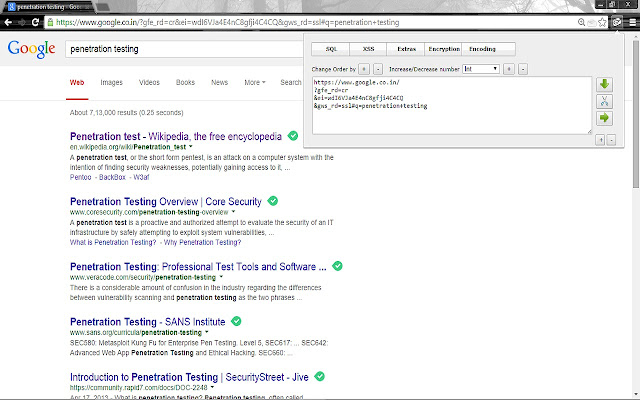Viewport: 640px width, 400px height.
Task: Open the Extras menu
Action: pyautogui.click(x=406, y=49)
